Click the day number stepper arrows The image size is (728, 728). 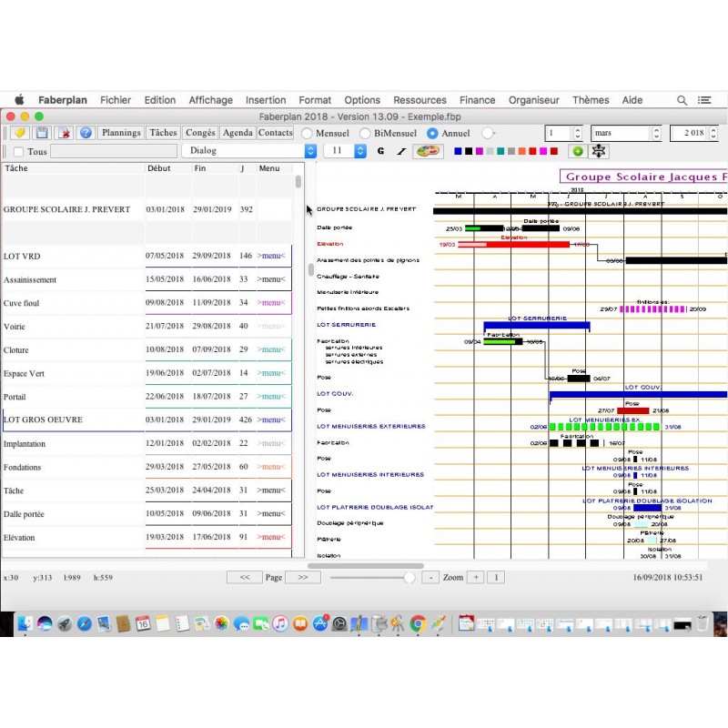click(577, 133)
